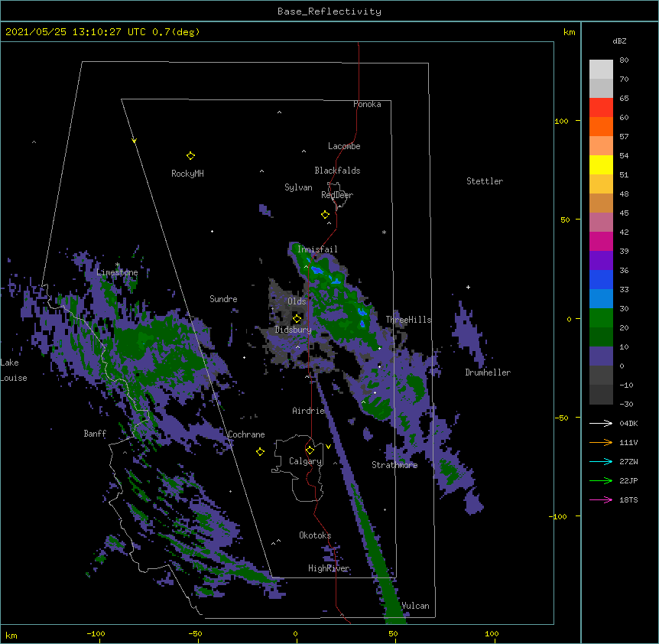Click the -50 tick on right axis

pos(561,418)
